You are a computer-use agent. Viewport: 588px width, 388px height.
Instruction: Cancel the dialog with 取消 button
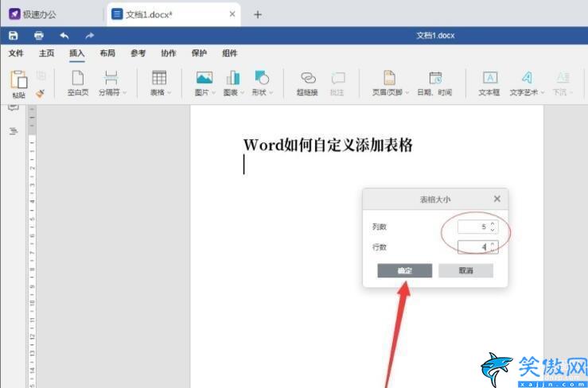[x=465, y=270]
